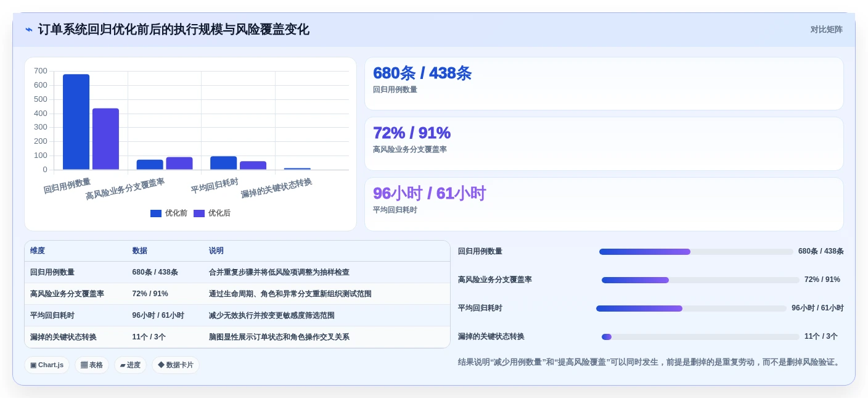
Task: Click the 11个 / 3个 table cell
Action: [x=149, y=337]
